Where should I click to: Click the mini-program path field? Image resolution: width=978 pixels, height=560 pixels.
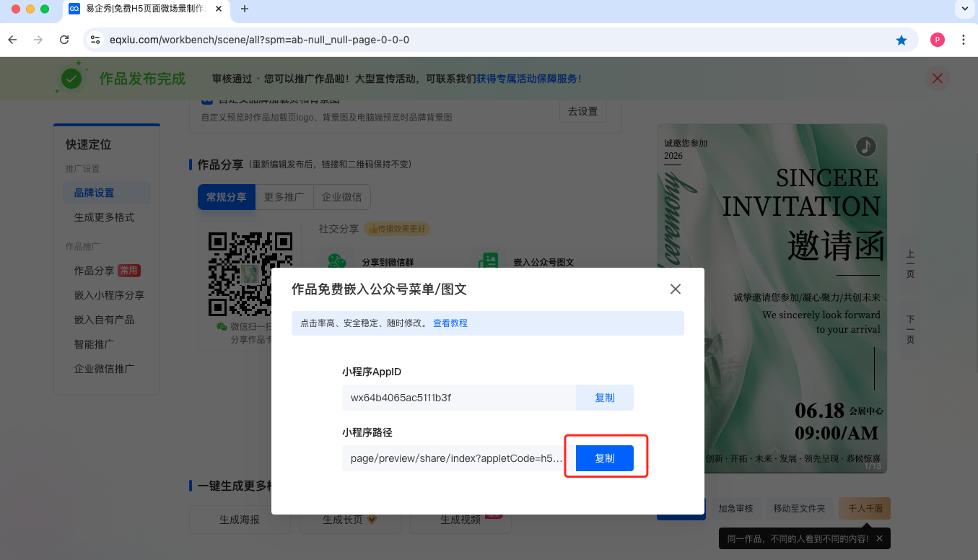coord(455,458)
